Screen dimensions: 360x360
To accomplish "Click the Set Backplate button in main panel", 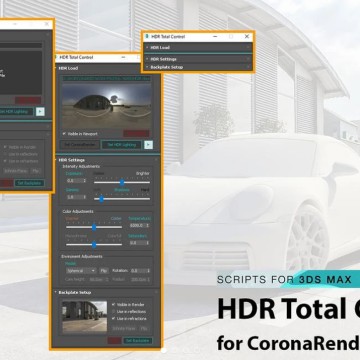I will coord(138,341).
